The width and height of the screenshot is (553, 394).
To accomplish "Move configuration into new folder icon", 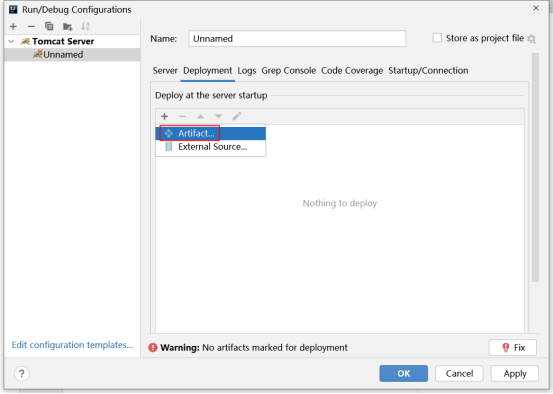I will pos(67,26).
